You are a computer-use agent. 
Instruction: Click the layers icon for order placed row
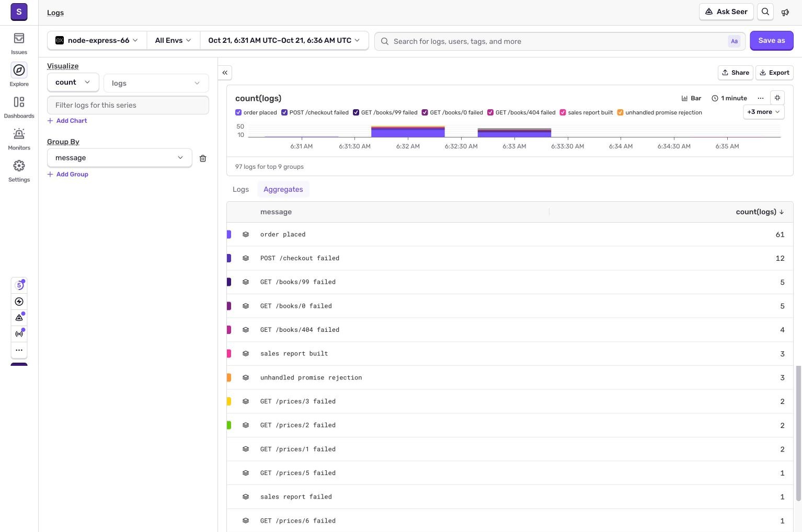(246, 235)
